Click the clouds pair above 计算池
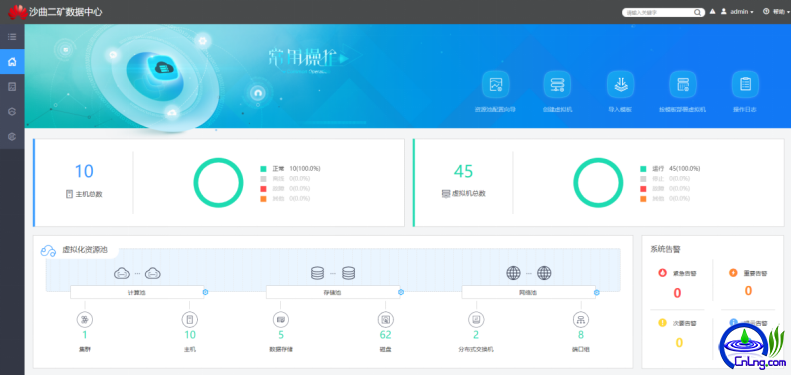 click(x=137, y=274)
